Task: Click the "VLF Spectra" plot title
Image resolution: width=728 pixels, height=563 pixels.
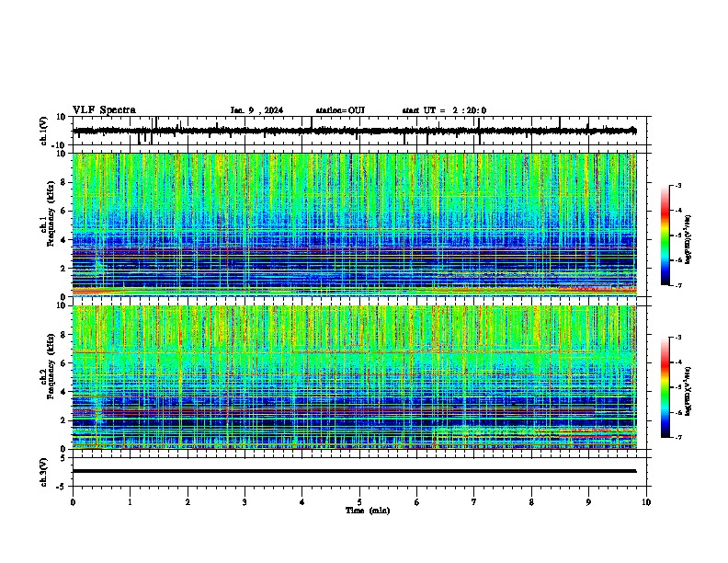Action: click(x=104, y=110)
